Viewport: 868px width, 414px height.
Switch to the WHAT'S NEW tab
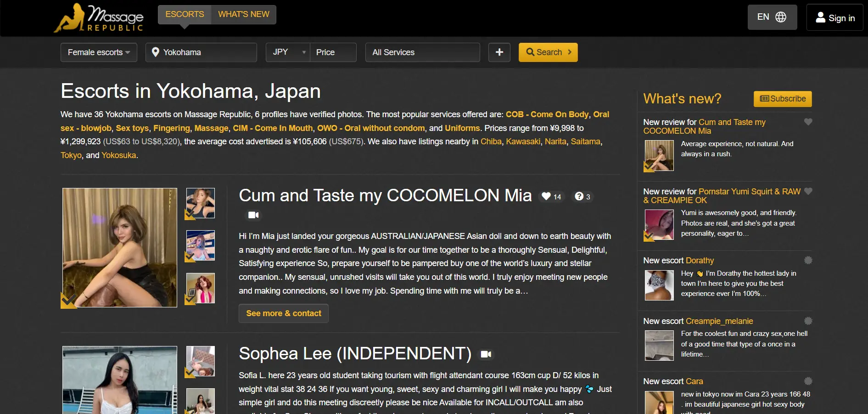pos(243,15)
